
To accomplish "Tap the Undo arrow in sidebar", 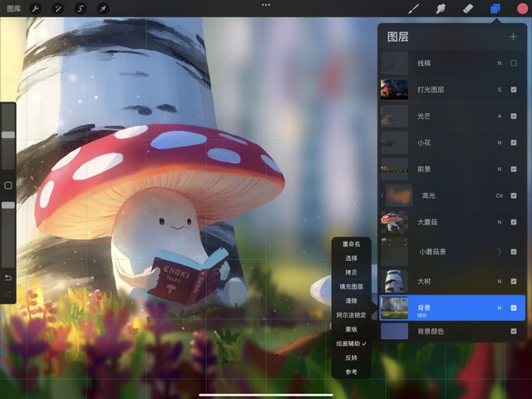I will (8, 278).
